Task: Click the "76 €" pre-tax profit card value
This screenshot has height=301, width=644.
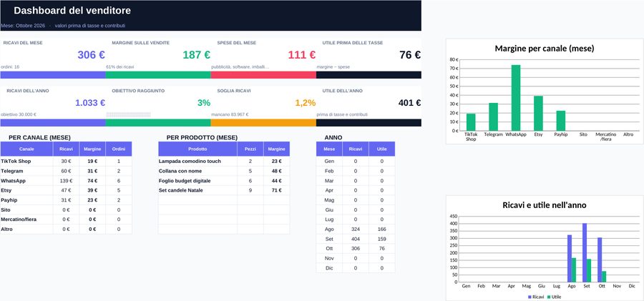Action: [410, 55]
